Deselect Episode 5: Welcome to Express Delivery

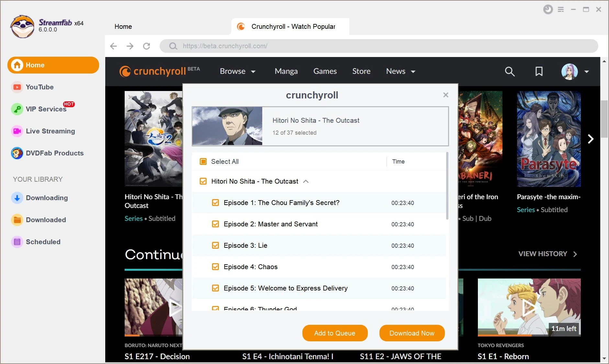pyautogui.click(x=216, y=288)
